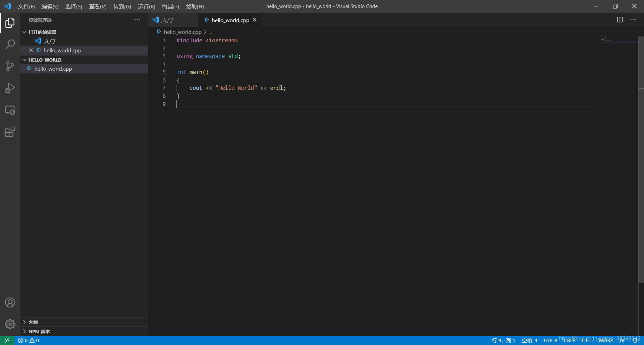Screen dimensions: 644x345
Task: Change language mode C++ in status bar
Action: coord(586,340)
